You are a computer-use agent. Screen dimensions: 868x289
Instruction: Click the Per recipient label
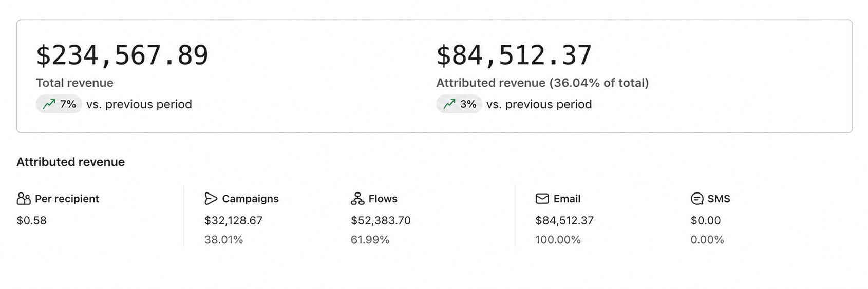(x=67, y=199)
